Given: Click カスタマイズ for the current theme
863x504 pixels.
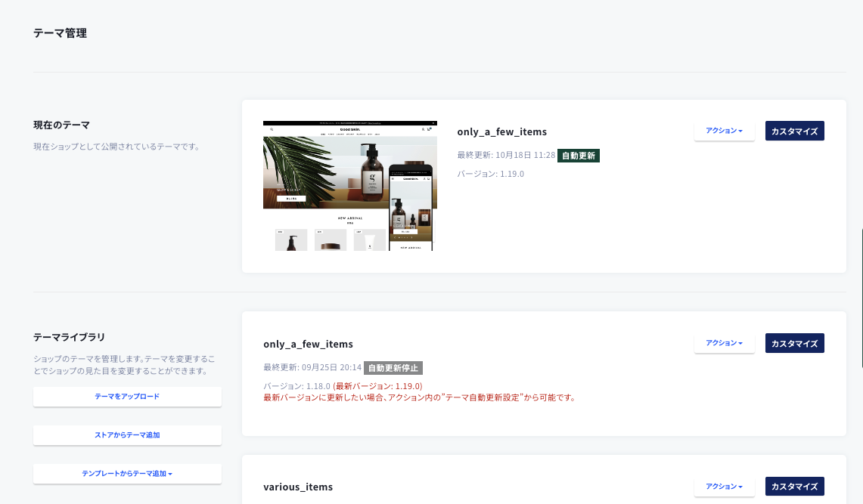Looking at the screenshot, I should (794, 131).
